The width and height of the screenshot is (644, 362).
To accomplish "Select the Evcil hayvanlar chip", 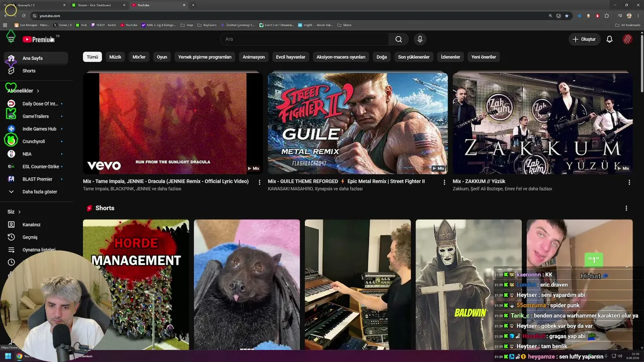I will coord(291,57).
